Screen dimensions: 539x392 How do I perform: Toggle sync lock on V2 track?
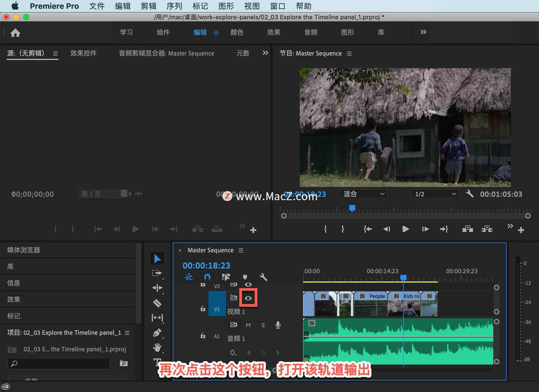click(234, 285)
